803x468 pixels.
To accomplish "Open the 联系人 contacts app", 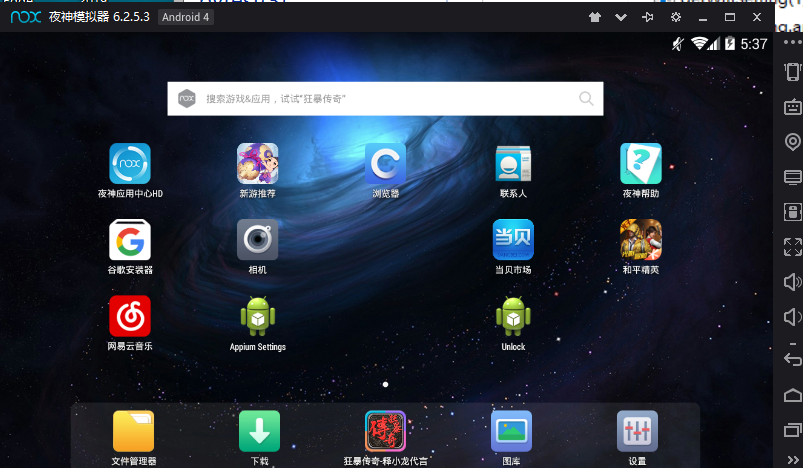I will point(513,164).
